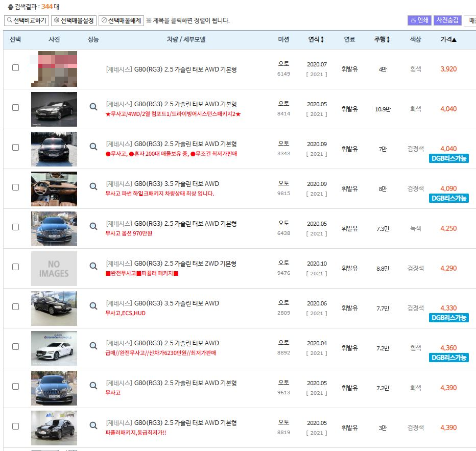This screenshot has width=476, height=451.
Task: Open performance check for 10.9만 km 4,040 listing
Action: (93, 107)
